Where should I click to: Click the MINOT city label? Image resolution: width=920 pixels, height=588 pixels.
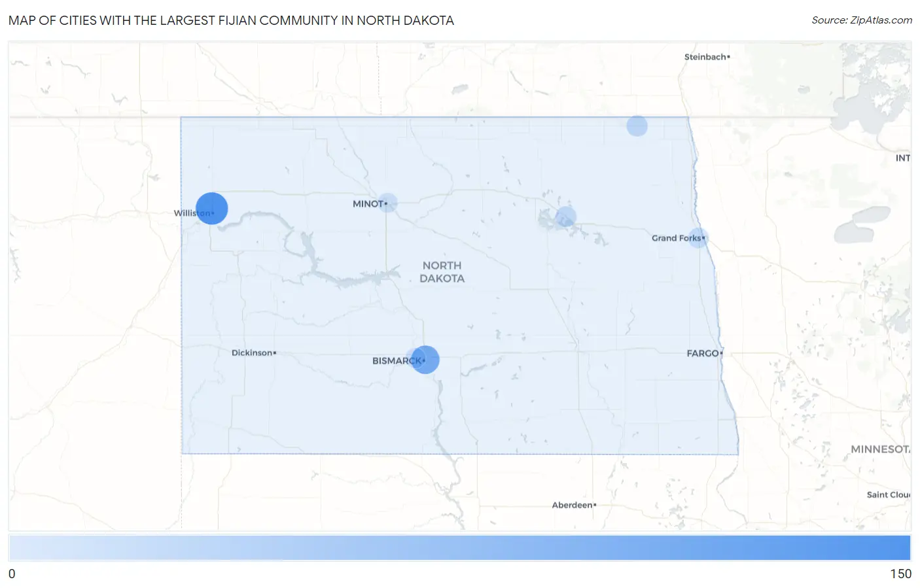[369, 204]
